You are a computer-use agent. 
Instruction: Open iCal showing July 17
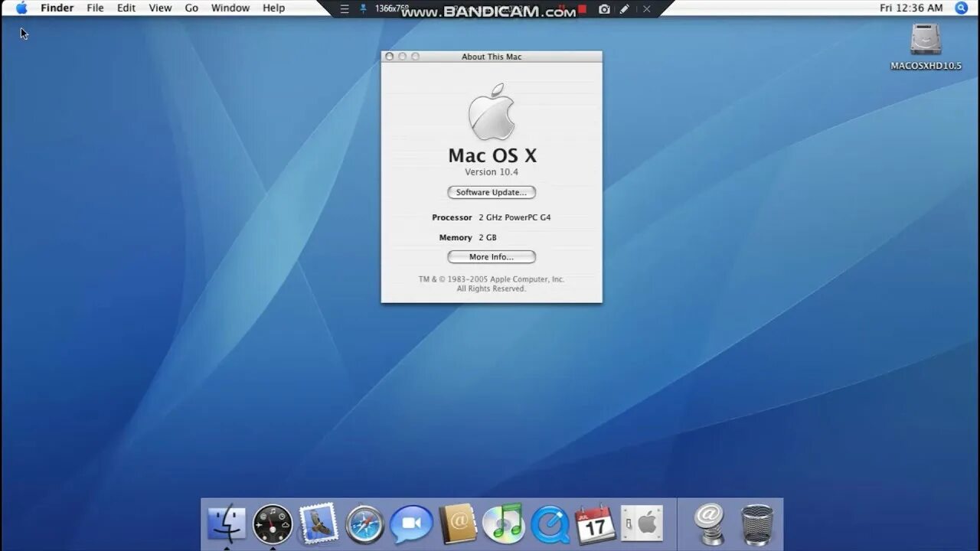[596, 524]
